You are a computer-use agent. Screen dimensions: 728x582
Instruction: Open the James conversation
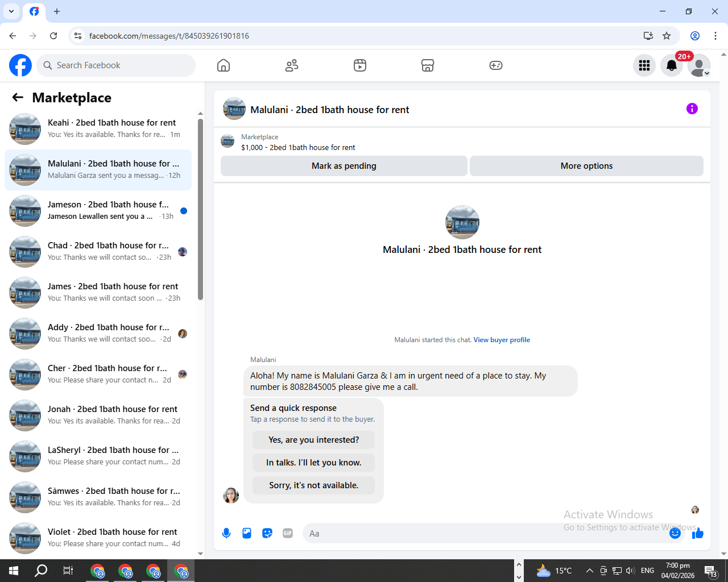[x=98, y=293]
